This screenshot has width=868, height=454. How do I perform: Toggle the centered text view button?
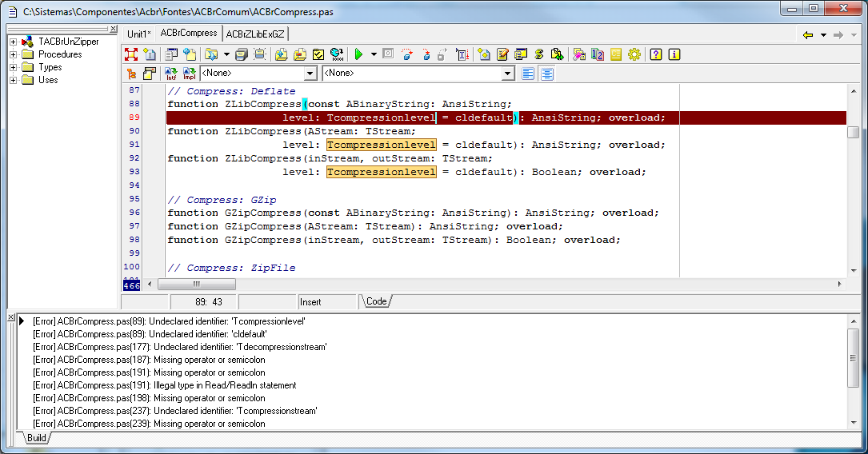(547, 74)
